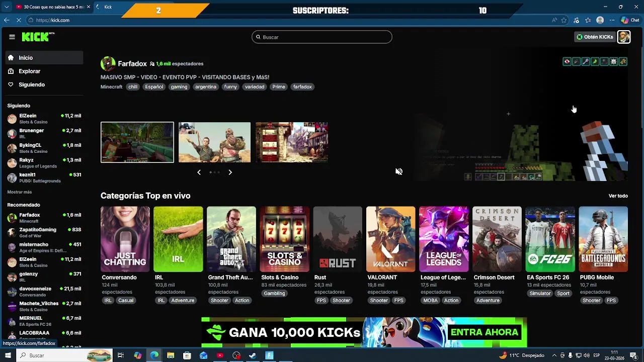Click the Gana 10,000 KICKs banner
644x362 pixels.
(x=364, y=332)
